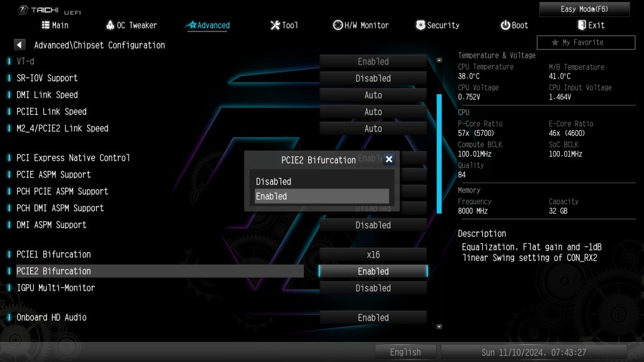Click the CPU Temperature value 38.0°C
Screen dimensions: 644x362
[469, 76]
